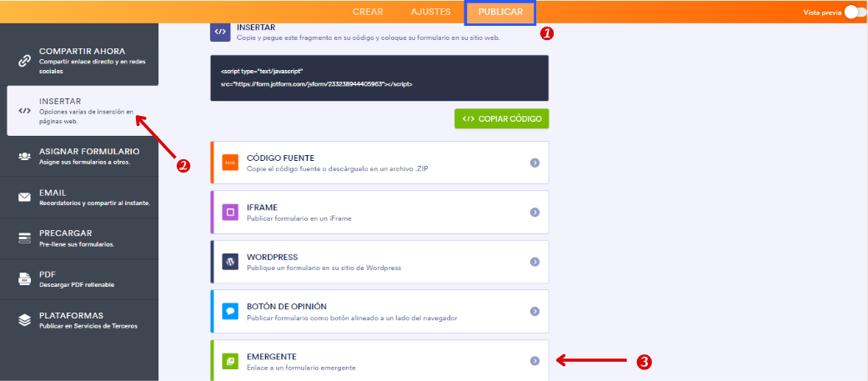868x381 pixels.
Task: Click the people icon beside Asignar Formulario
Action: point(24,156)
